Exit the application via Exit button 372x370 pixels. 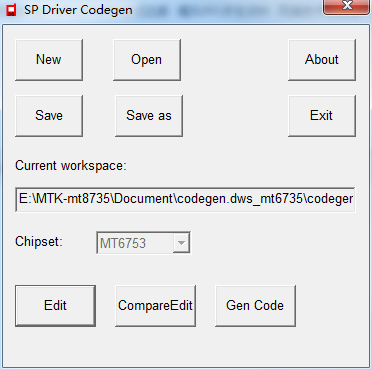[x=322, y=116]
